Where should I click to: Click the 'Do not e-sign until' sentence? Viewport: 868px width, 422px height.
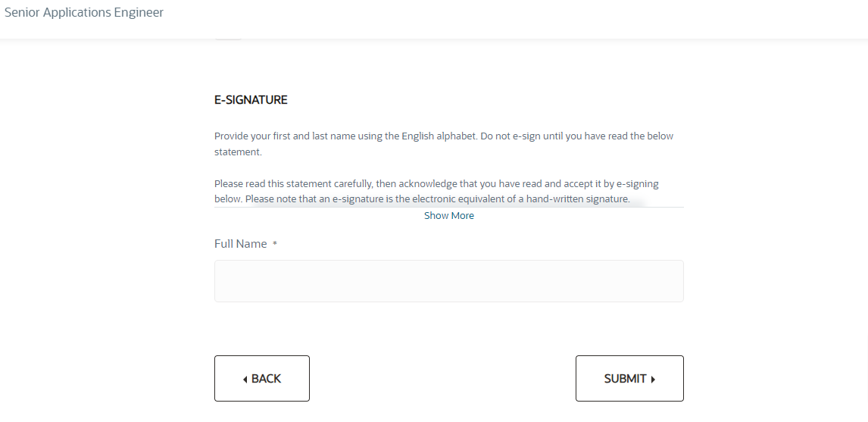[577, 136]
